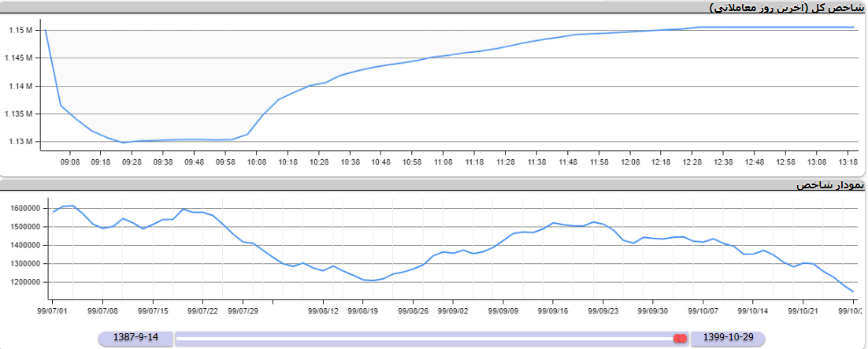
Task: Click the 99/08/19 date axis label
Action: (363, 310)
